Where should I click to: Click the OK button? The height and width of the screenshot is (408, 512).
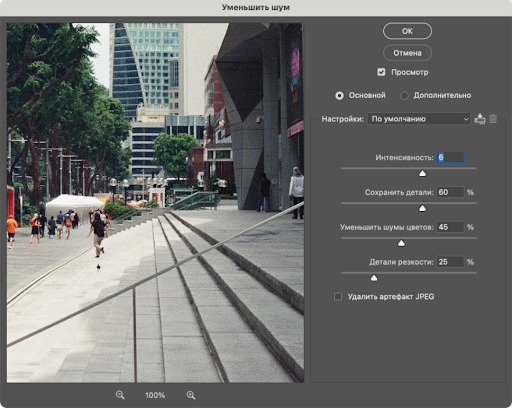[x=407, y=31]
